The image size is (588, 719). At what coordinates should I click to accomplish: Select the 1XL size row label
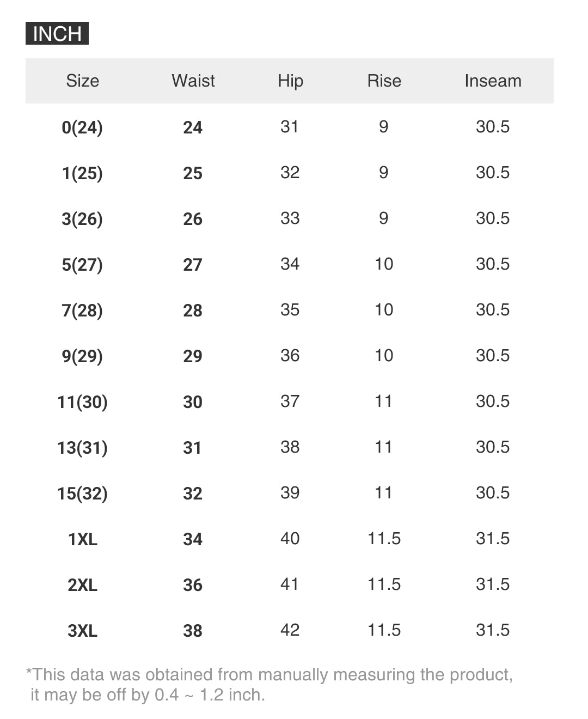point(82,539)
